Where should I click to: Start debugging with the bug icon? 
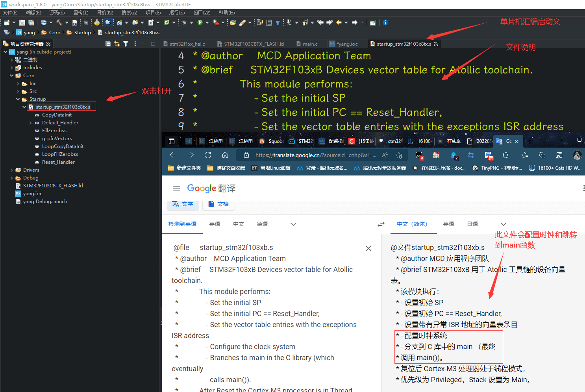tap(184, 22)
